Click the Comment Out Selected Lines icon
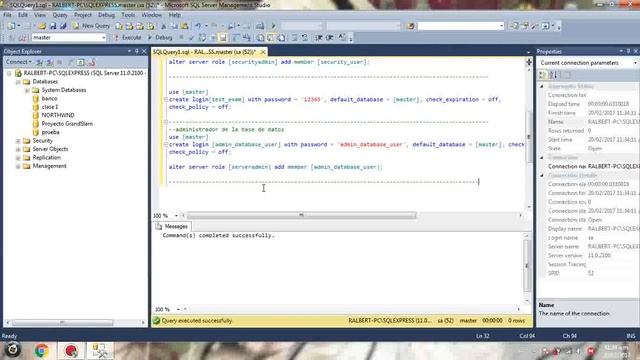Image resolution: width=640 pixels, height=360 pixels. (294, 38)
